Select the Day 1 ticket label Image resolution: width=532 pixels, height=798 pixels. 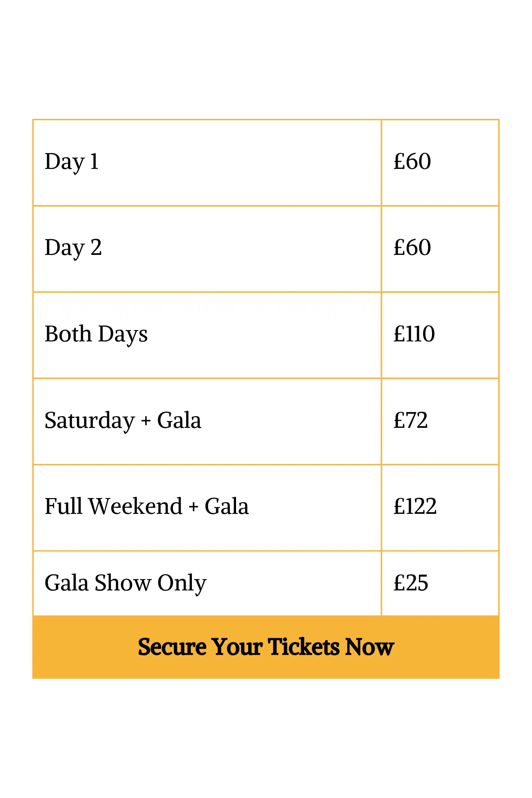tap(72, 162)
